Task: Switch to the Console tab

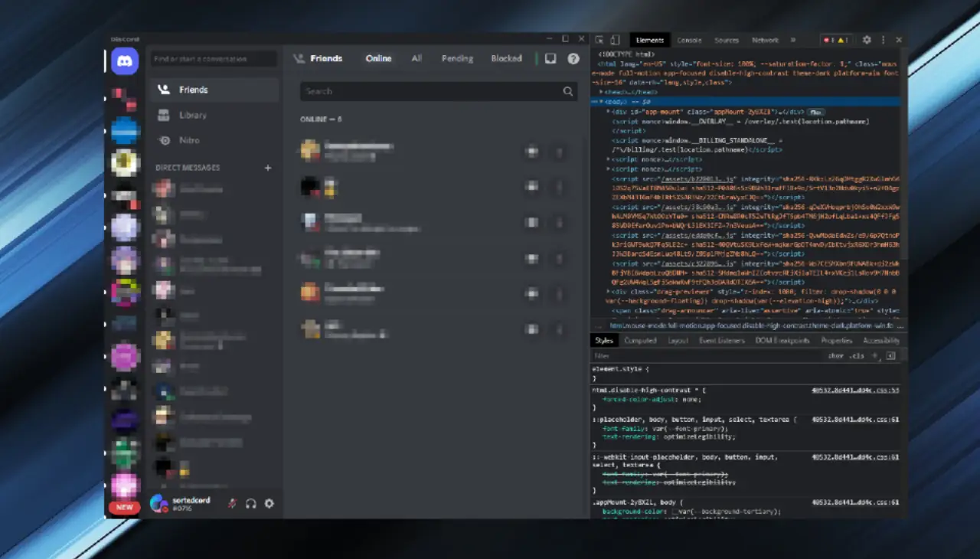Action: coord(689,40)
